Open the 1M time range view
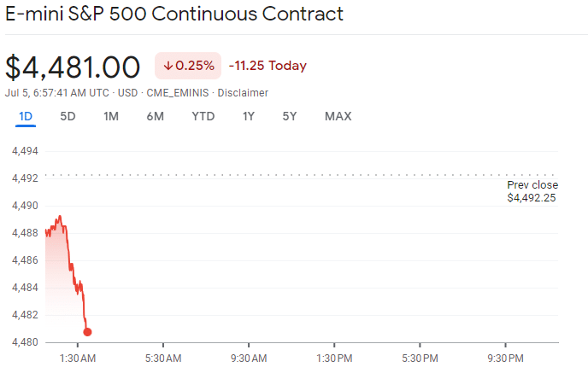Viewport: 588px width, 379px height. point(111,116)
